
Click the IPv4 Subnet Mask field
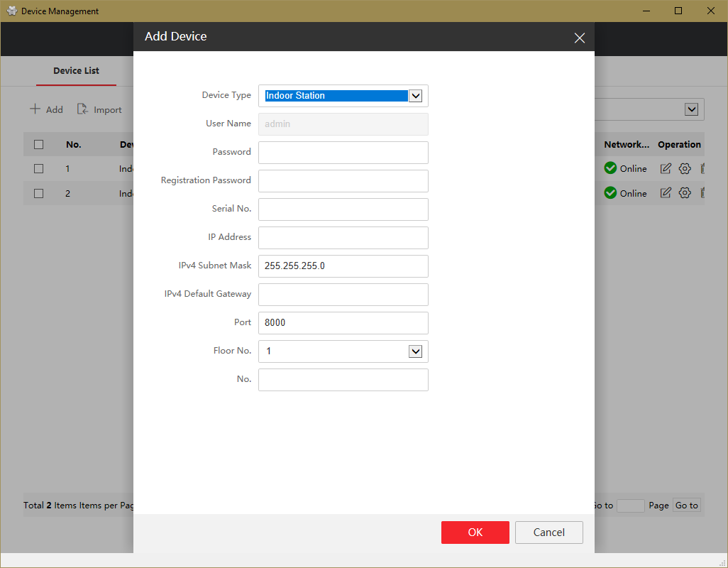[x=343, y=266]
